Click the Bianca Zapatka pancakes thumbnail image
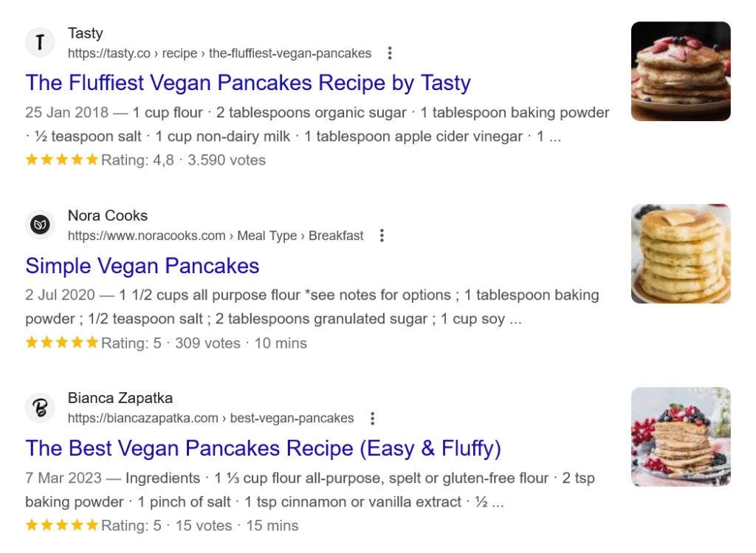This screenshot has width=756, height=553. [x=680, y=436]
